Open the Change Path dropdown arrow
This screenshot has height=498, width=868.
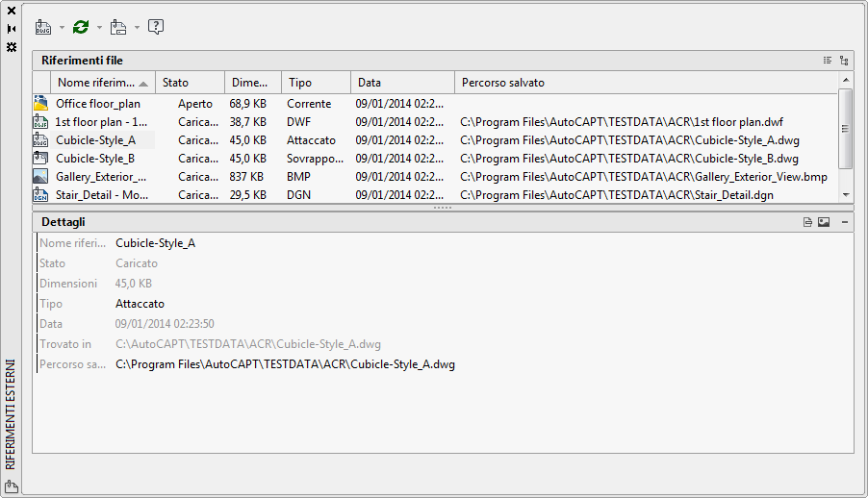tap(137, 27)
